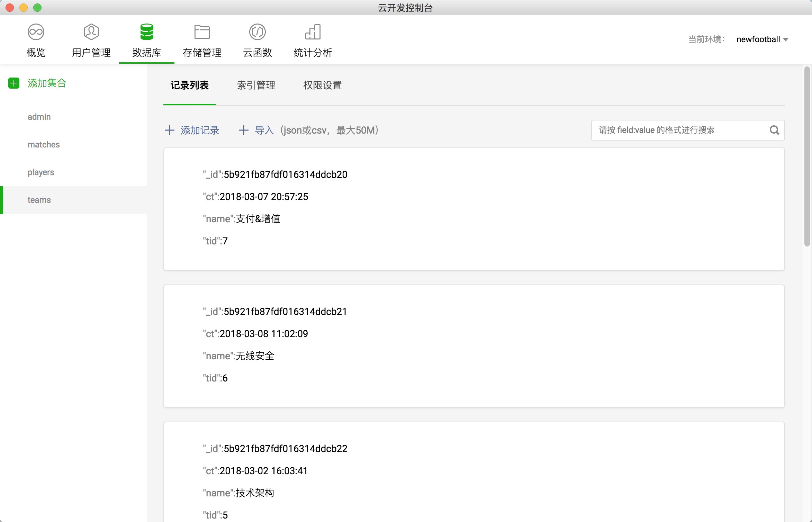Click the field:value search input

[678, 130]
